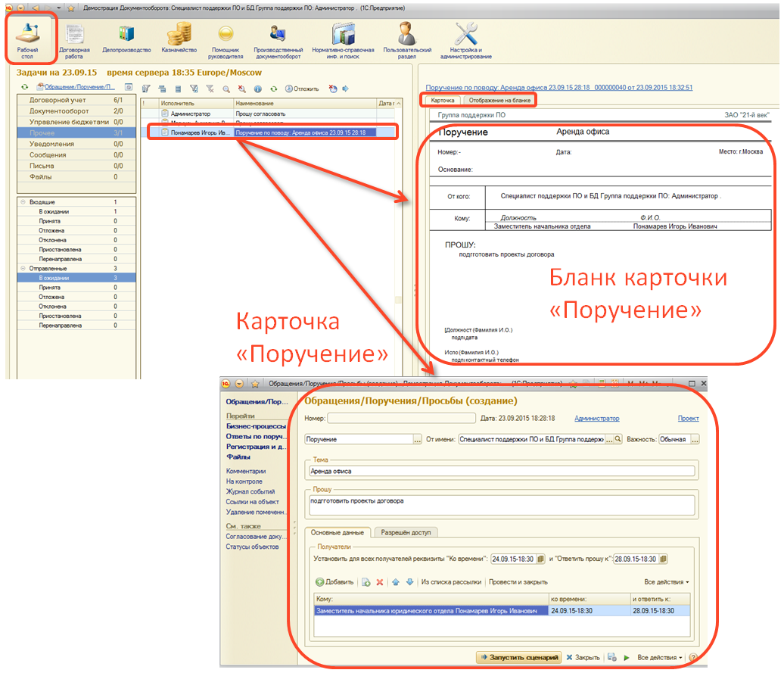Open the Казначейство section
Image resolution: width=784 pixels, height=673 pixels.
click(179, 38)
